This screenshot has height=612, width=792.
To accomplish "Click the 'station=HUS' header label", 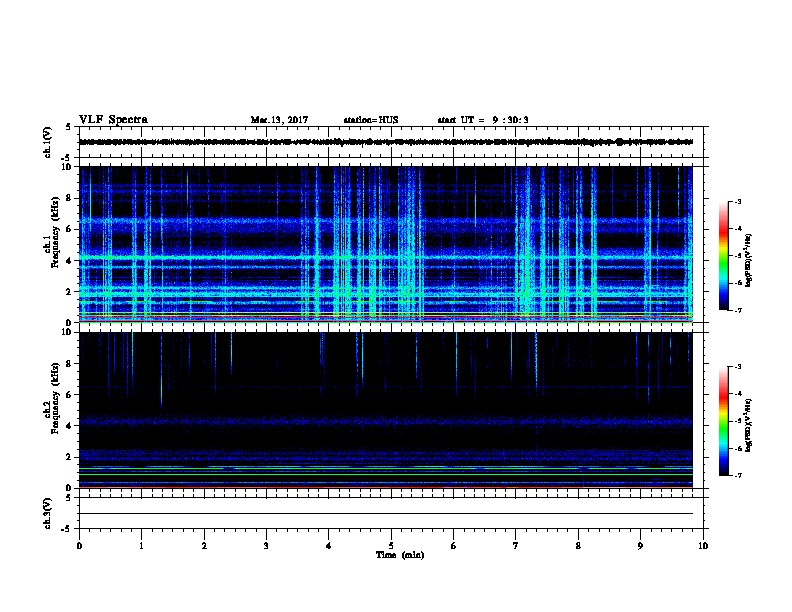I will [x=371, y=120].
